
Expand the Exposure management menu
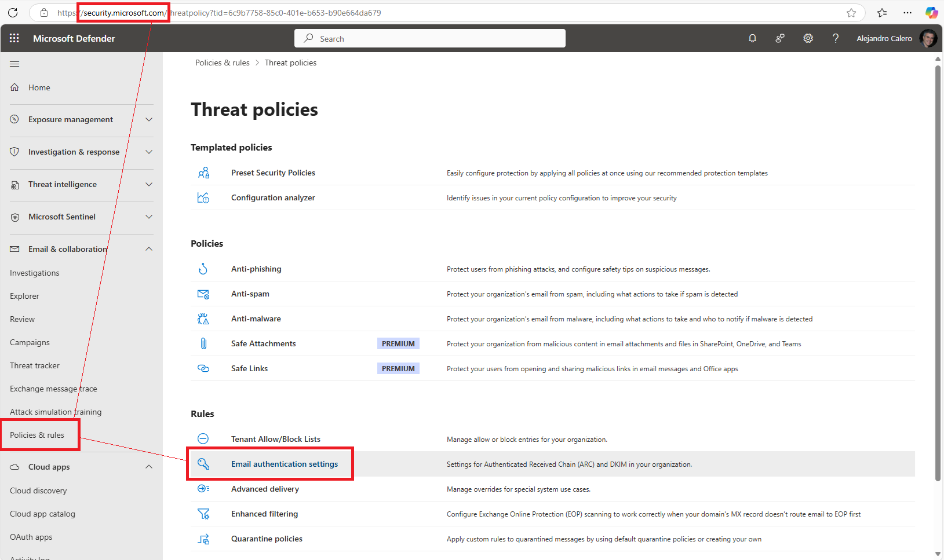[x=149, y=119]
